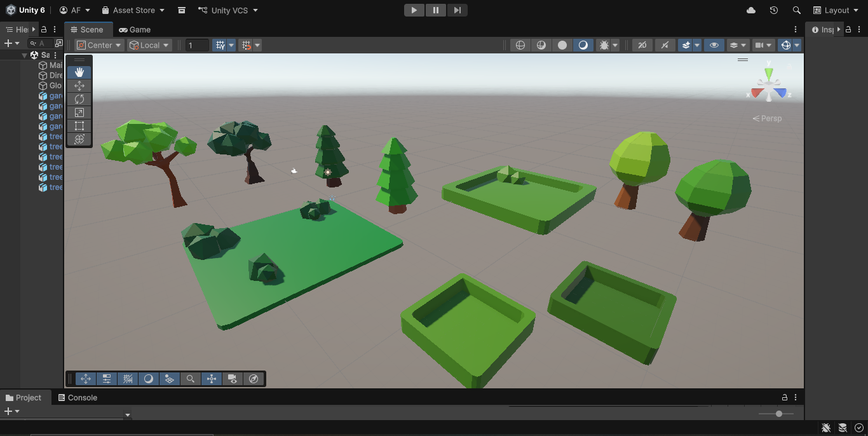Select the Move tool in scene tools

(79, 86)
